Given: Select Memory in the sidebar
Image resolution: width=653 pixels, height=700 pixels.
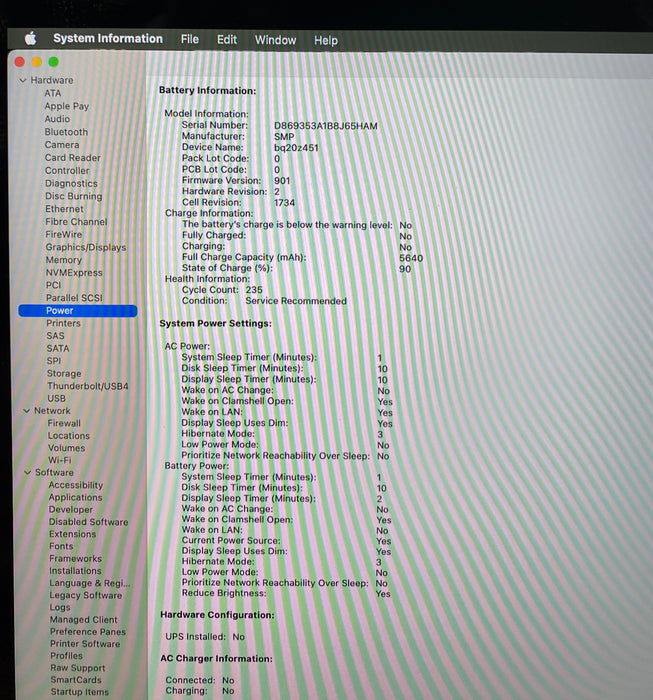Looking at the screenshot, I should coord(64,260).
